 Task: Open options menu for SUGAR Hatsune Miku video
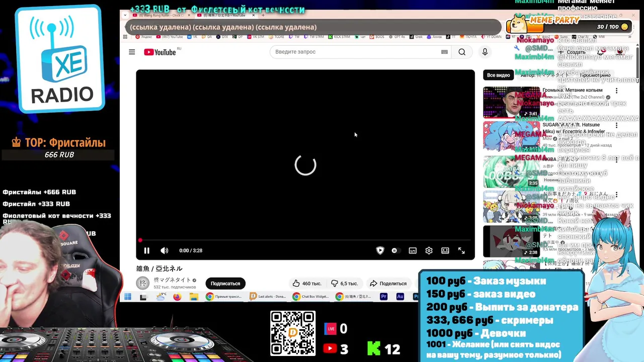click(616, 125)
